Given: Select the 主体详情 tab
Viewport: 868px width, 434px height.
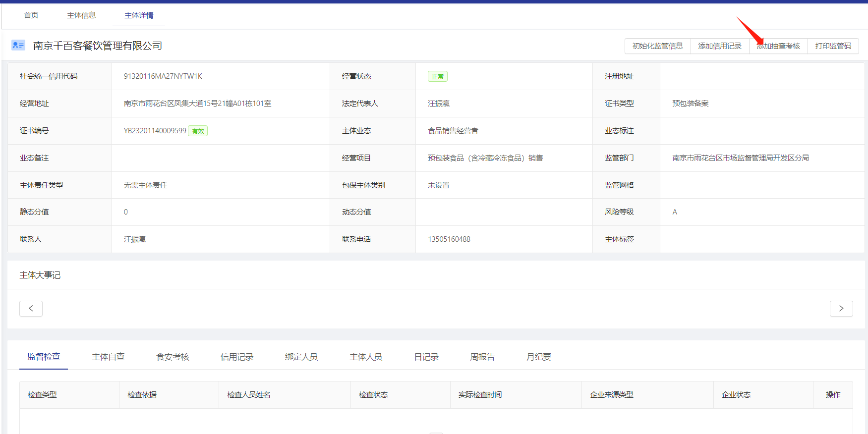Looking at the screenshot, I should pyautogui.click(x=139, y=15).
